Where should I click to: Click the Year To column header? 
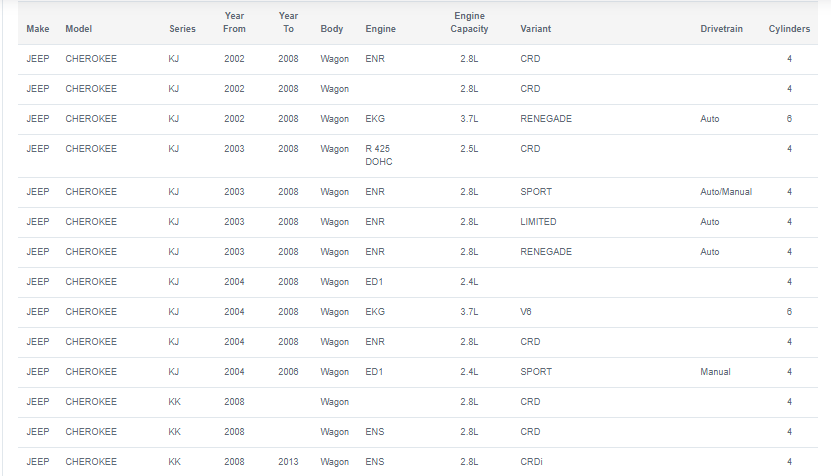tap(288, 22)
